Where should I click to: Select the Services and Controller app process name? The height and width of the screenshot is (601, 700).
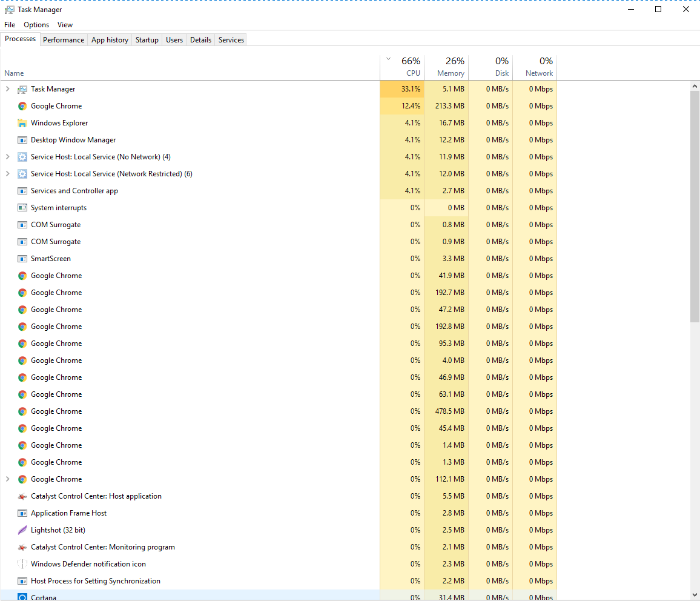[x=74, y=191]
